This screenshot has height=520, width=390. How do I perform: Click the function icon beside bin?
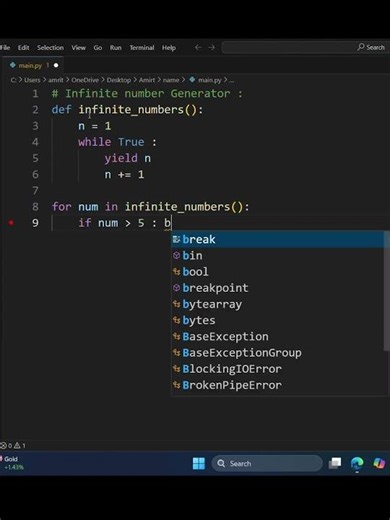(177, 256)
